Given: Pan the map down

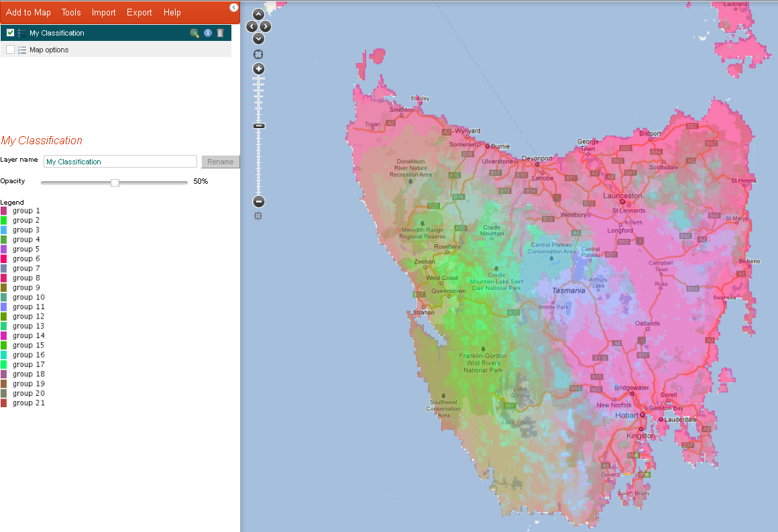Looking at the screenshot, I should (x=258, y=39).
